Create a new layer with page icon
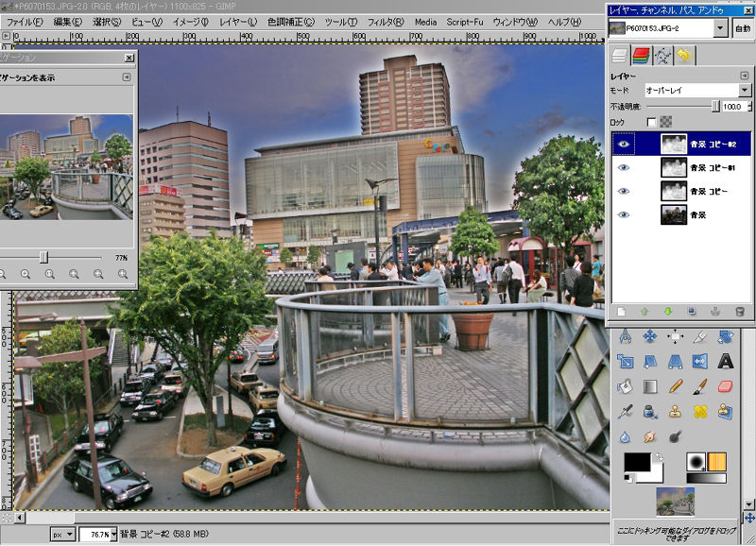 [621, 312]
